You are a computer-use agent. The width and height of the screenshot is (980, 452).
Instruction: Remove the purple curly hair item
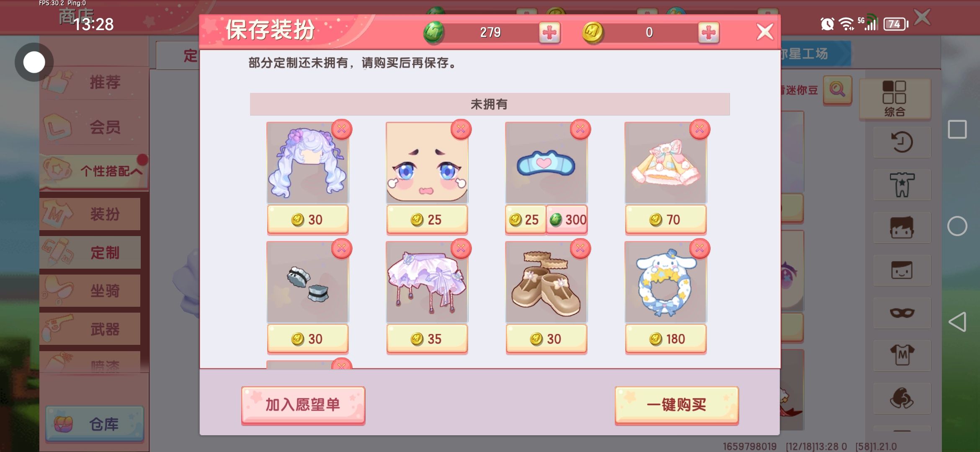(x=341, y=129)
